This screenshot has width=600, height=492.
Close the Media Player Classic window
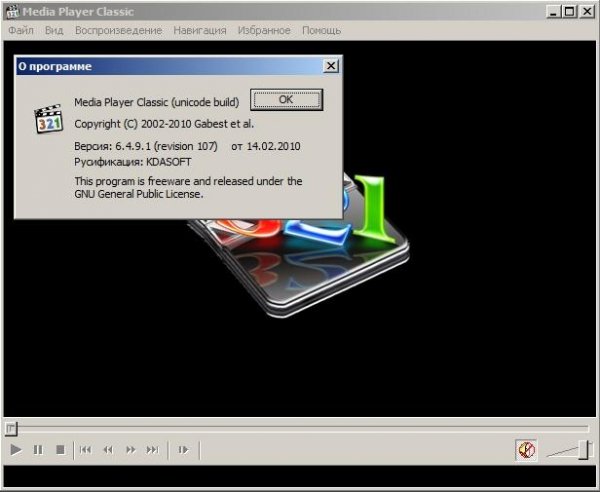tap(587, 12)
